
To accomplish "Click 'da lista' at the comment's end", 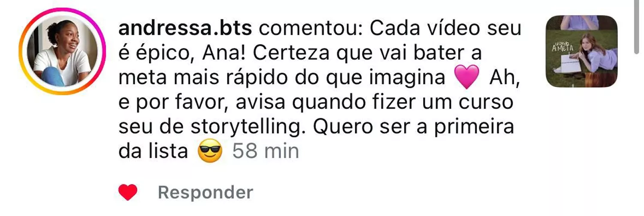I will tap(154, 152).
